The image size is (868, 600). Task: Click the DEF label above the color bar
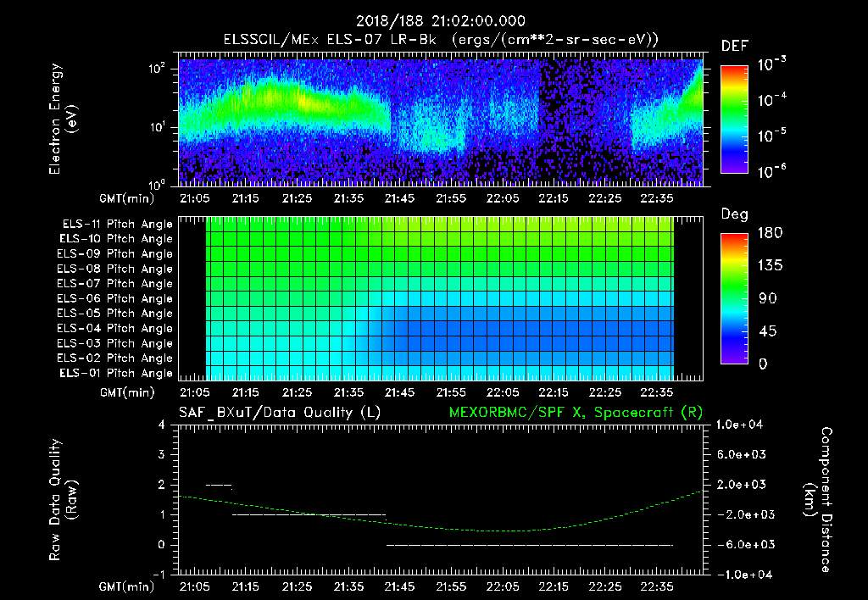coord(735,47)
